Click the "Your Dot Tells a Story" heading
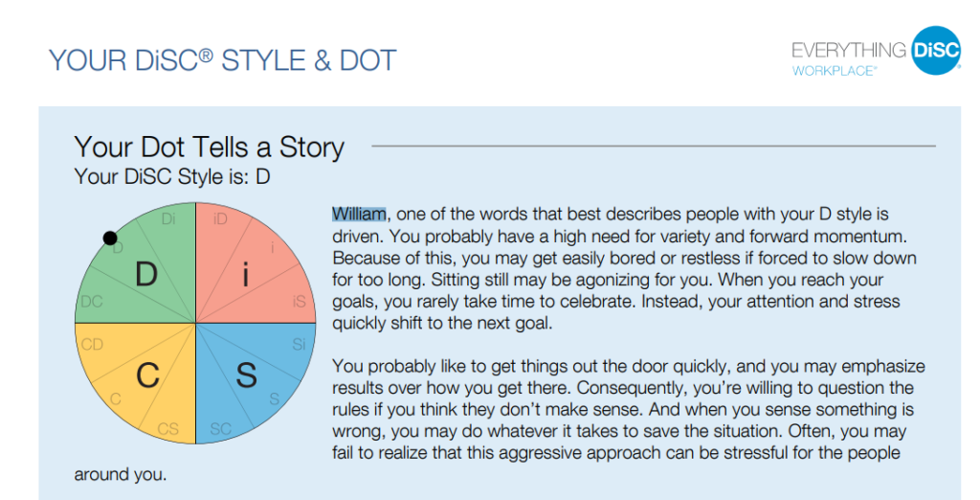This screenshot has height=500, width=980. coord(209,147)
